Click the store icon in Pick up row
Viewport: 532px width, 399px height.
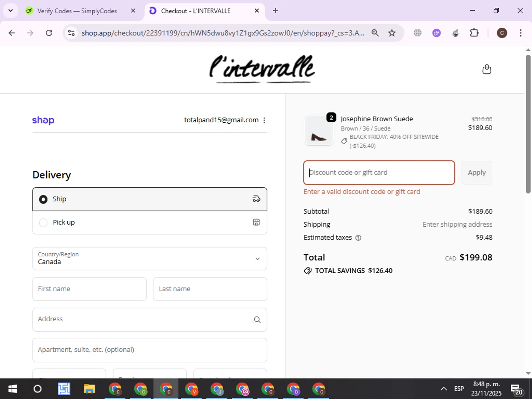pyautogui.click(x=256, y=222)
